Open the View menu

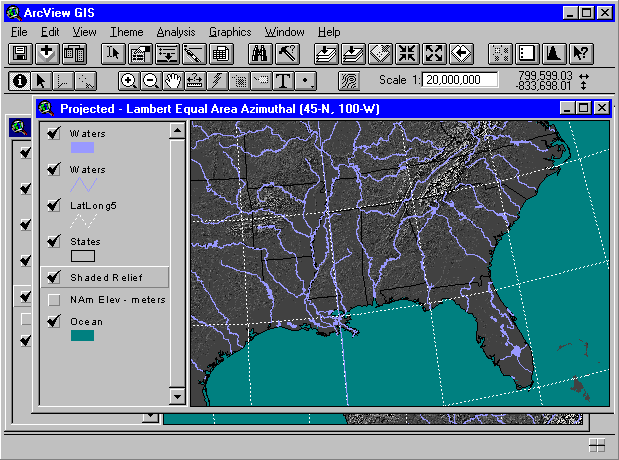click(x=84, y=32)
